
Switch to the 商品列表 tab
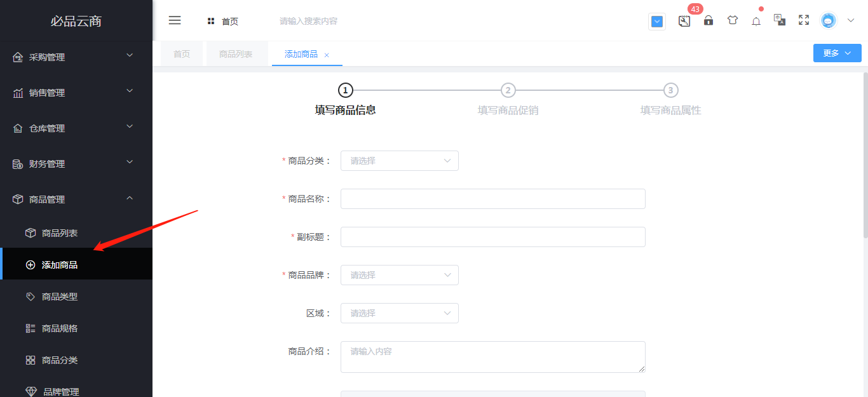point(236,54)
